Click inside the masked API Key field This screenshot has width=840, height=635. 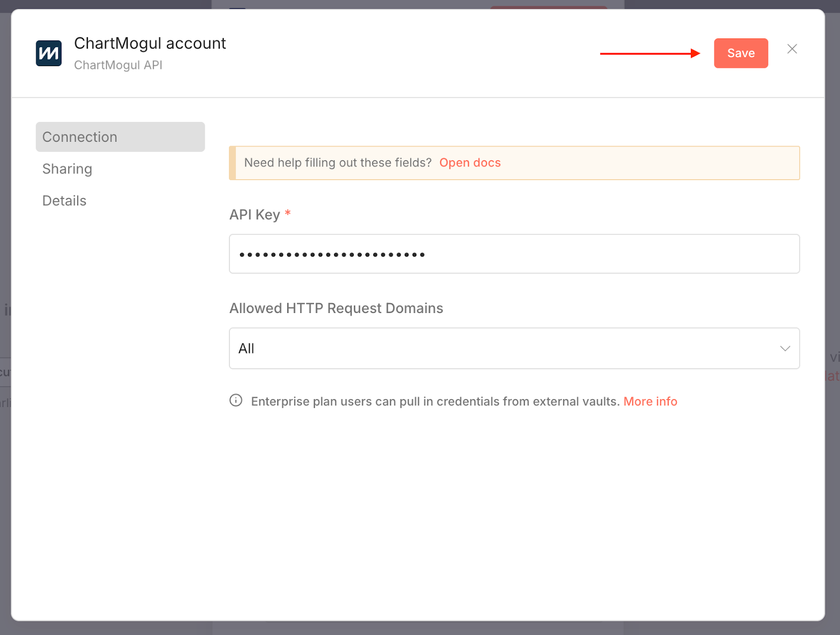point(514,254)
